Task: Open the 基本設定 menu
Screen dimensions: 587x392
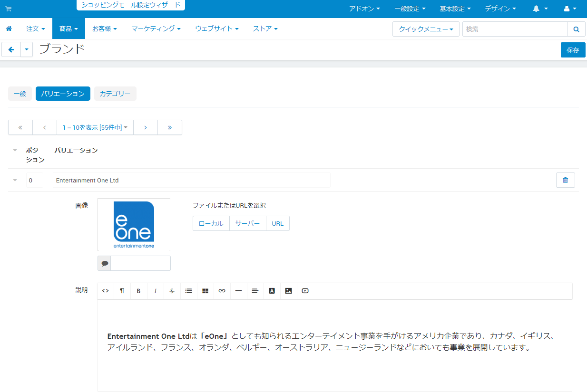Action: [x=455, y=9]
